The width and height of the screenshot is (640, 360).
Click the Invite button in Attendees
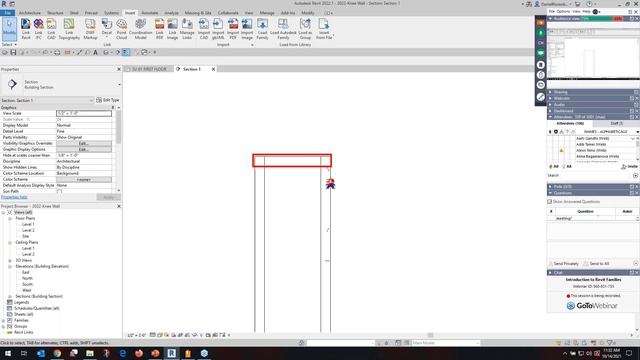[629, 167]
